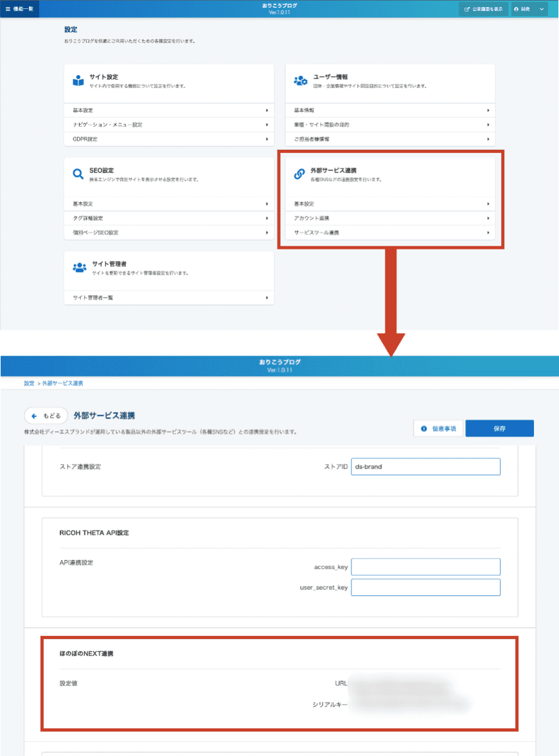Click the blue 保存 button
The width and height of the screenshot is (559, 756).
tap(499, 428)
